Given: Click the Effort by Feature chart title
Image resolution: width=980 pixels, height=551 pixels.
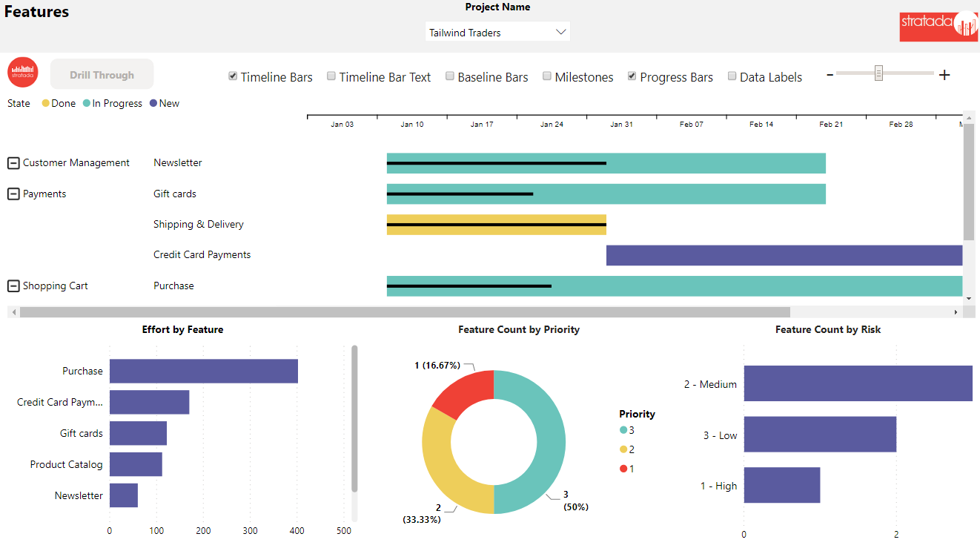Looking at the screenshot, I should click(182, 329).
